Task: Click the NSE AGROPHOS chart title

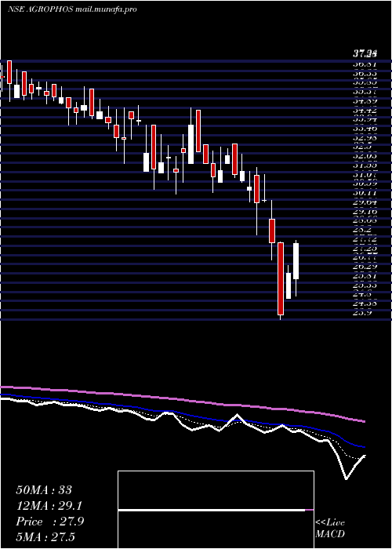Action: pos(72,9)
